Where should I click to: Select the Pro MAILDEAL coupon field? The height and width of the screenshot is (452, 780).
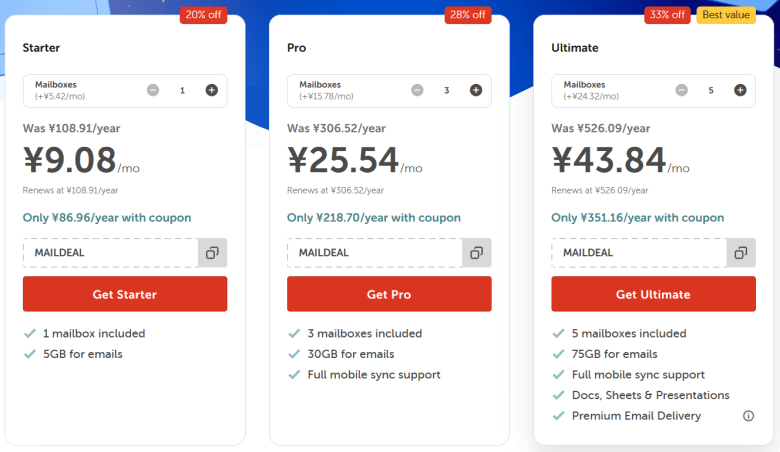(375, 253)
